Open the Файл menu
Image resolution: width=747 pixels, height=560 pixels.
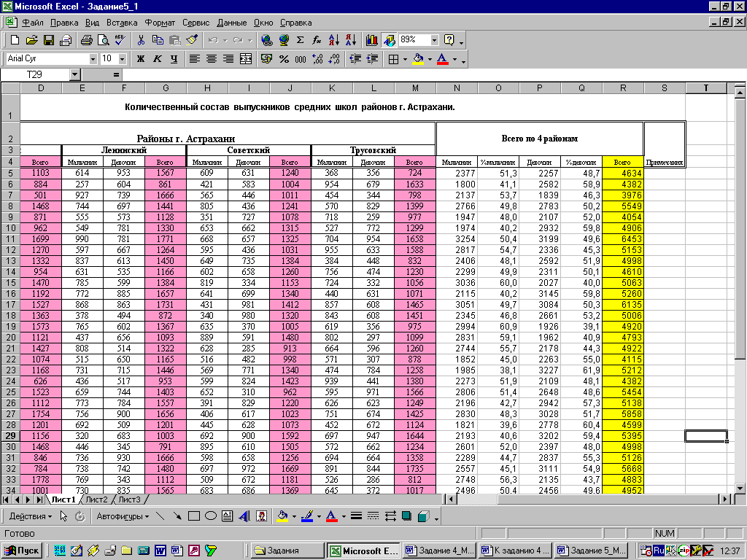[32, 23]
